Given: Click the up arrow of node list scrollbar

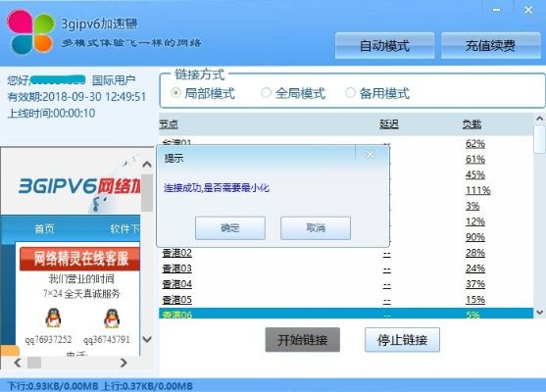Looking at the screenshot, I should tap(539, 119).
